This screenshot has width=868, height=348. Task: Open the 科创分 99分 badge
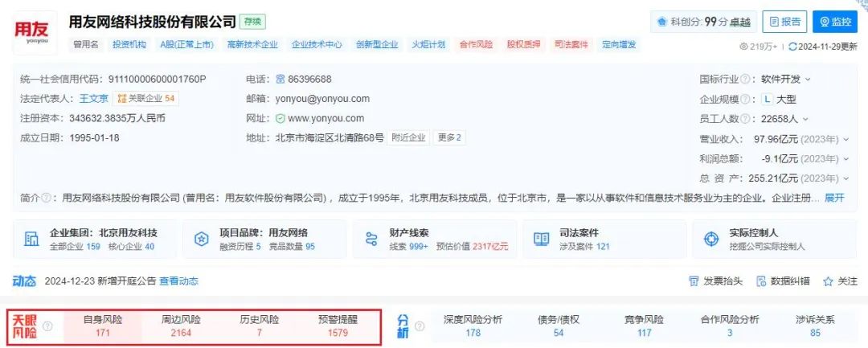click(x=703, y=23)
